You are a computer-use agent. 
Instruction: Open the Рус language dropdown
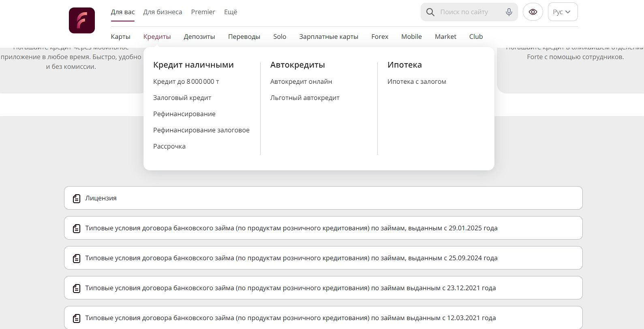click(x=563, y=12)
